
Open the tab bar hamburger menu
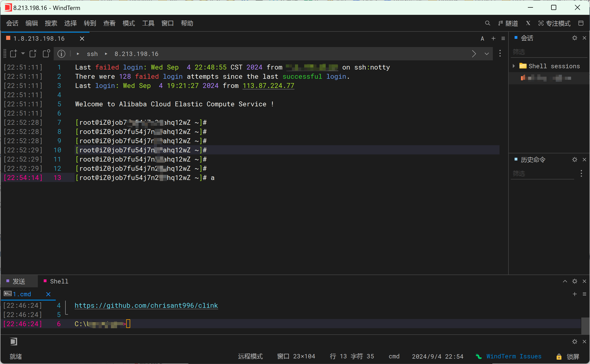(503, 38)
